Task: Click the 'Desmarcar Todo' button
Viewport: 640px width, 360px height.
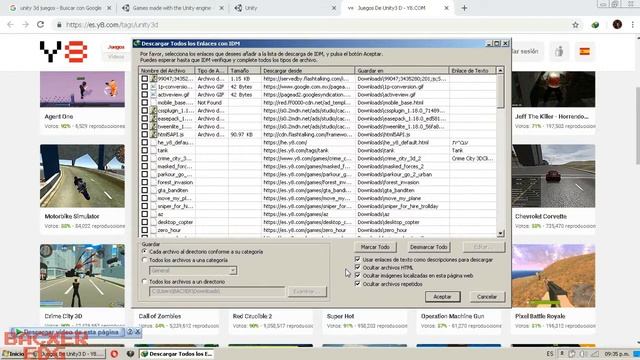Action: (429, 247)
